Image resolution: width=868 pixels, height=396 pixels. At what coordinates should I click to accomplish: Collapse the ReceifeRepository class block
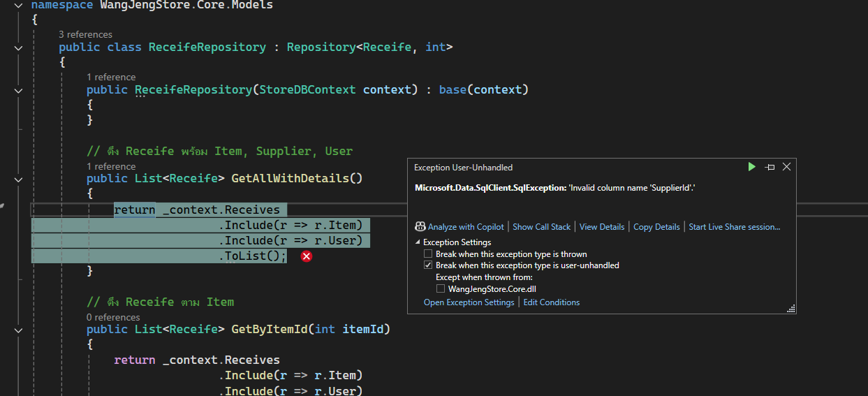19,47
